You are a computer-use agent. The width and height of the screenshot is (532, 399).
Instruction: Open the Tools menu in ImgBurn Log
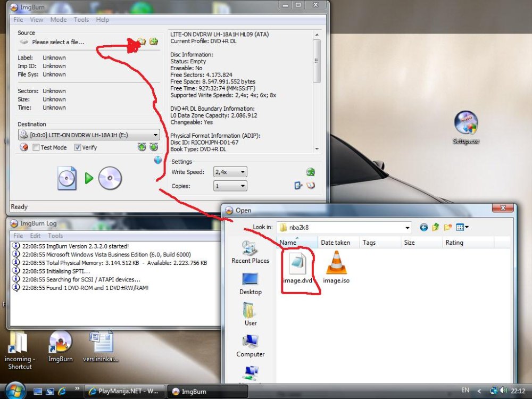click(55, 236)
